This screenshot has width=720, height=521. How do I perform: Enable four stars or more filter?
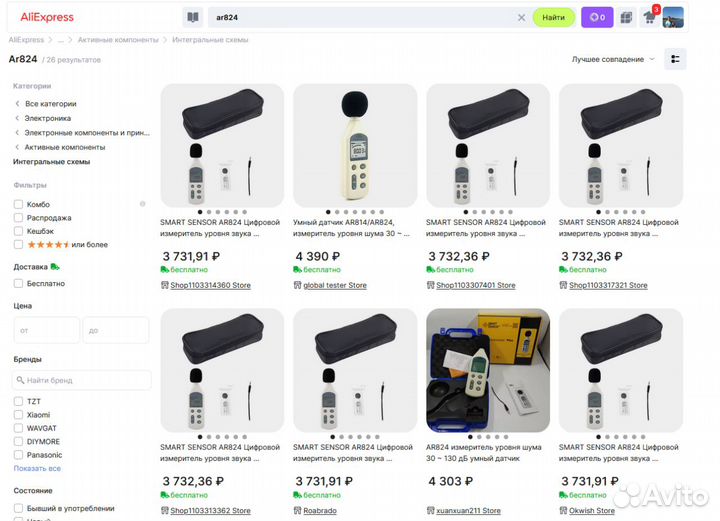[18, 245]
